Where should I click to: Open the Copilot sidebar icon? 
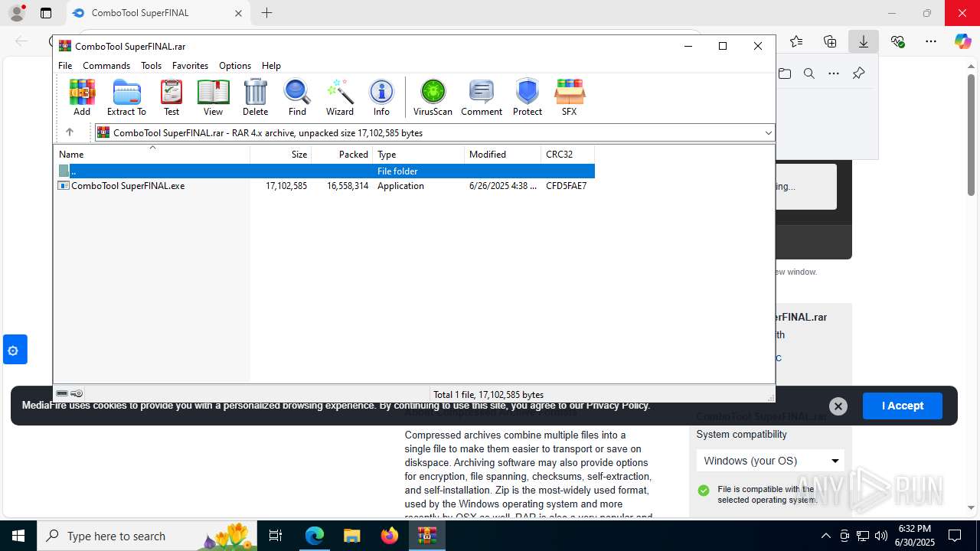[963, 41]
